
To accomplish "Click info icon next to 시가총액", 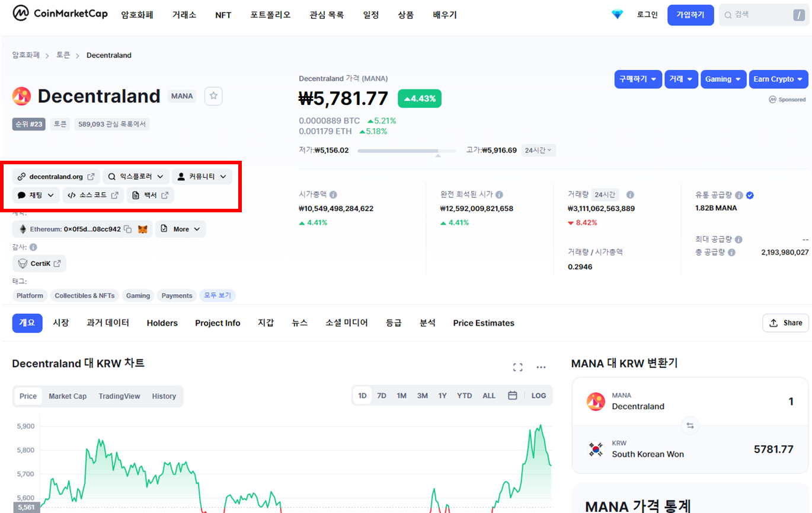I will pos(334,195).
